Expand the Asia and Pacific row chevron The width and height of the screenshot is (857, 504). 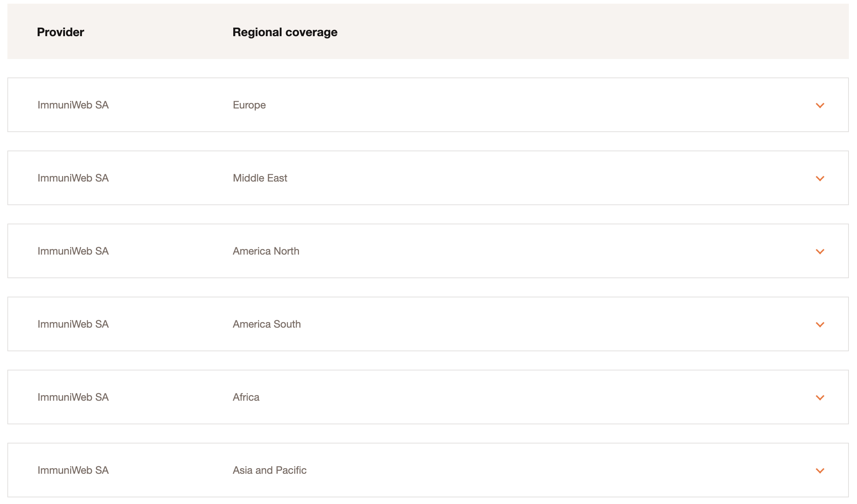(x=820, y=471)
